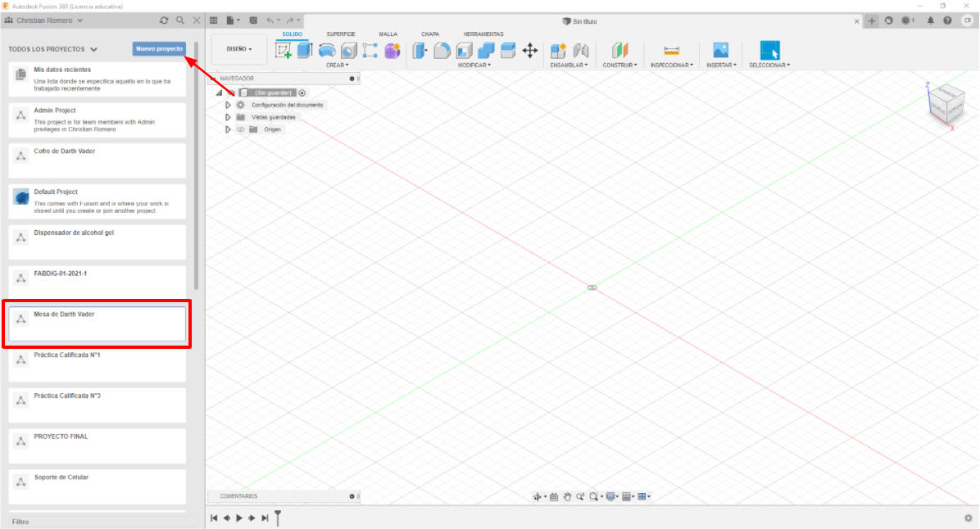The width and height of the screenshot is (980, 529).
Task: Switch to the CHAPA tab
Action: [x=430, y=34]
